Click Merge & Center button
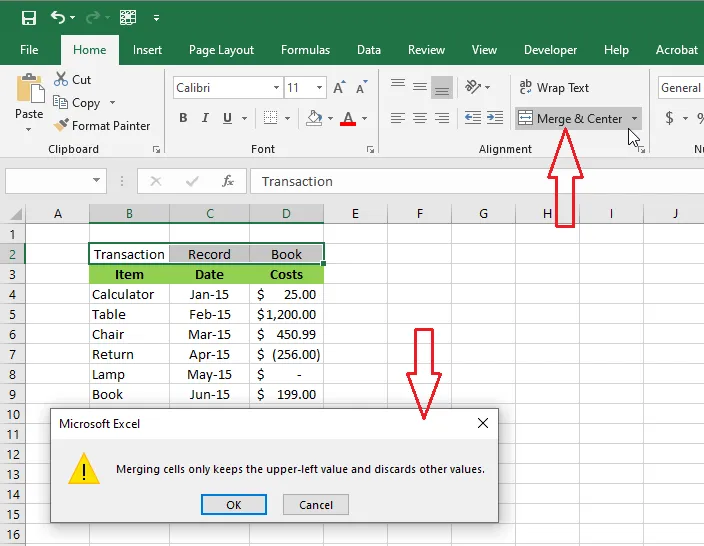704x546 pixels. pyautogui.click(x=571, y=119)
